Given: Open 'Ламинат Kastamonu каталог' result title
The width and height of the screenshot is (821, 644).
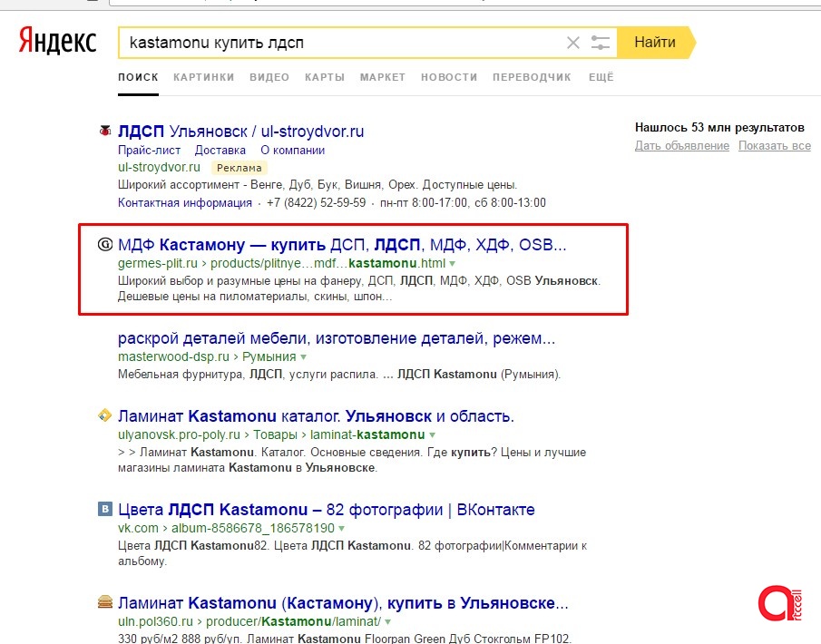Looking at the screenshot, I should [316, 416].
